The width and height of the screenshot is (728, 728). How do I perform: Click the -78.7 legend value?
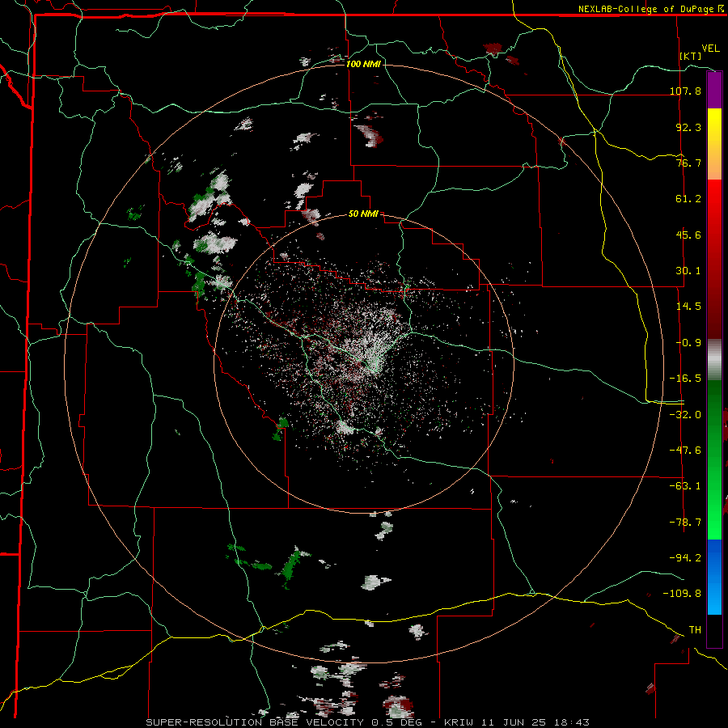[x=685, y=523]
